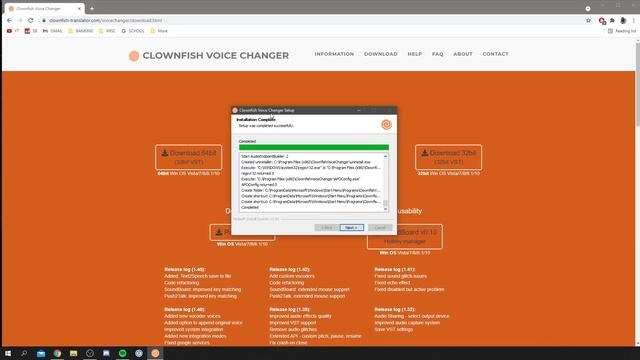
Task: Bookmark this page with star icon
Action: click(x=588, y=20)
